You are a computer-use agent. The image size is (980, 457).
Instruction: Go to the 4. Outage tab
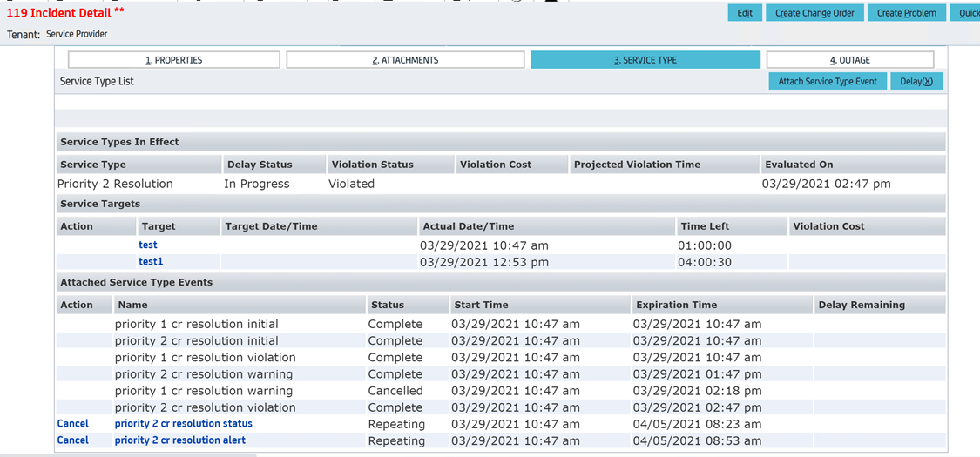[849, 60]
